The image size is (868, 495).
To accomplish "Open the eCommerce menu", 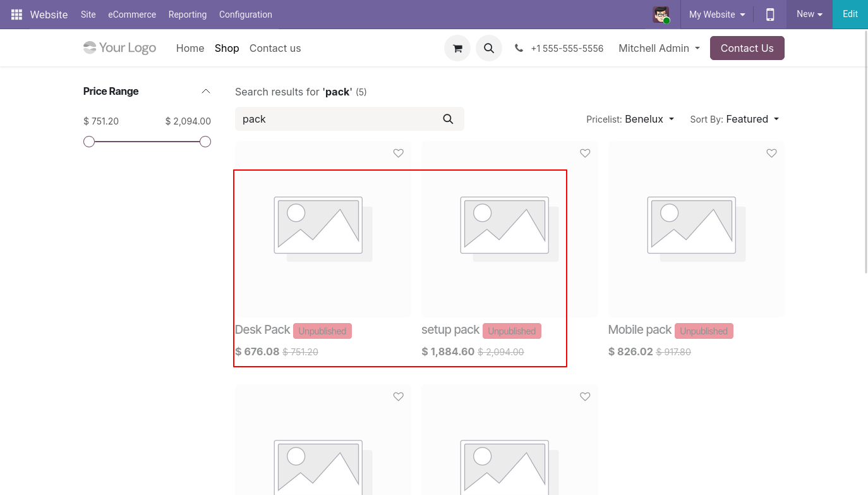I will pos(132,15).
